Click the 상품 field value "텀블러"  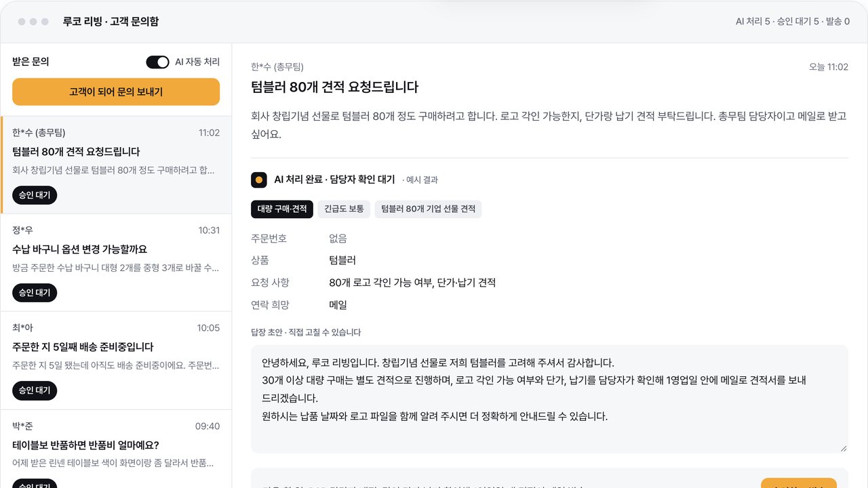342,260
